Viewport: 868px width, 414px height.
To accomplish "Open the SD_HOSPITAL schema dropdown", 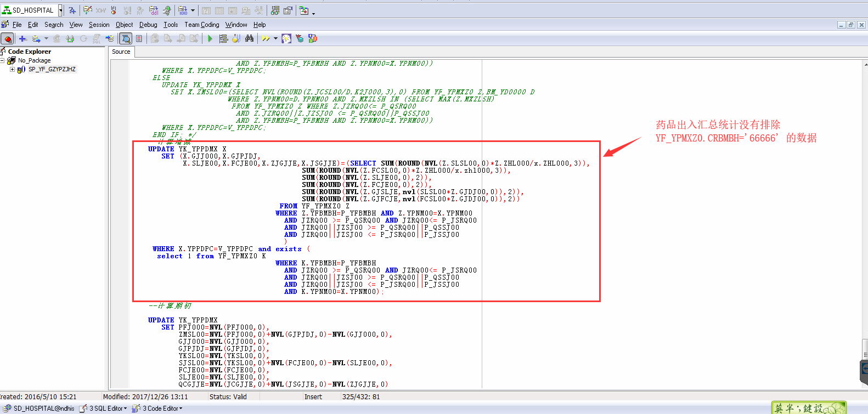I will point(60,10).
